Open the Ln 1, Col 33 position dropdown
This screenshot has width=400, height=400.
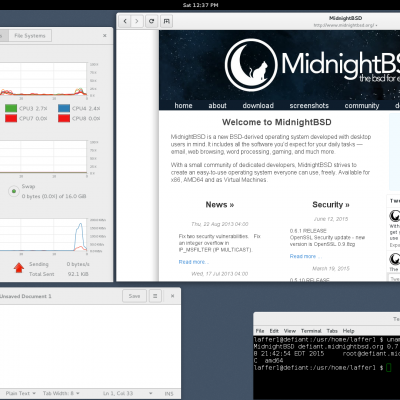coord(127,393)
